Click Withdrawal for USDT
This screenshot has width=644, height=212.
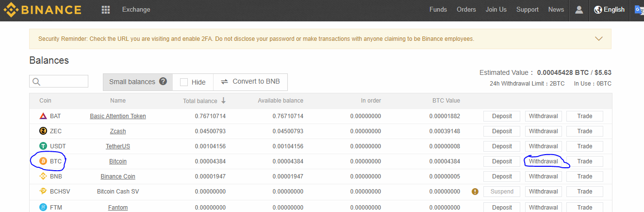[544, 146]
